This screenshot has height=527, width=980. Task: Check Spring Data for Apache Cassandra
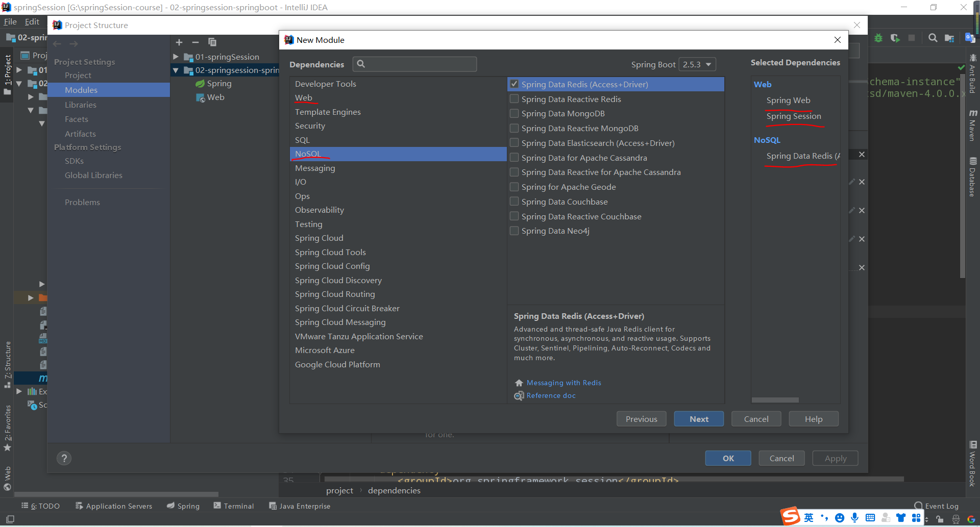pyautogui.click(x=514, y=158)
